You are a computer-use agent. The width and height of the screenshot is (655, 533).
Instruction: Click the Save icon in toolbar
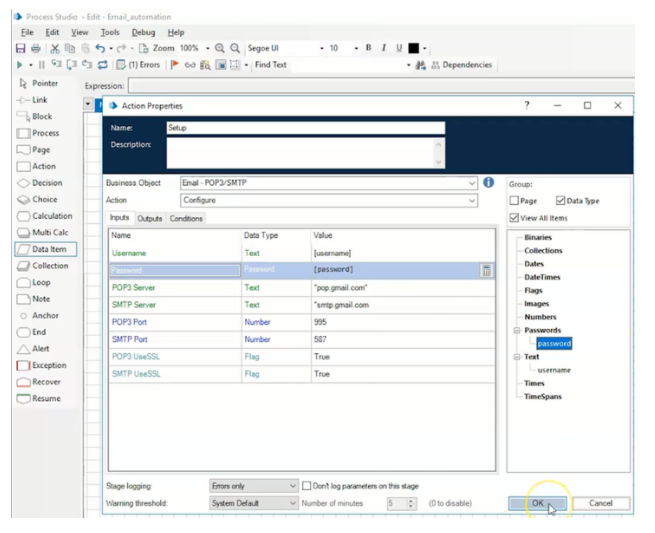[20, 48]
